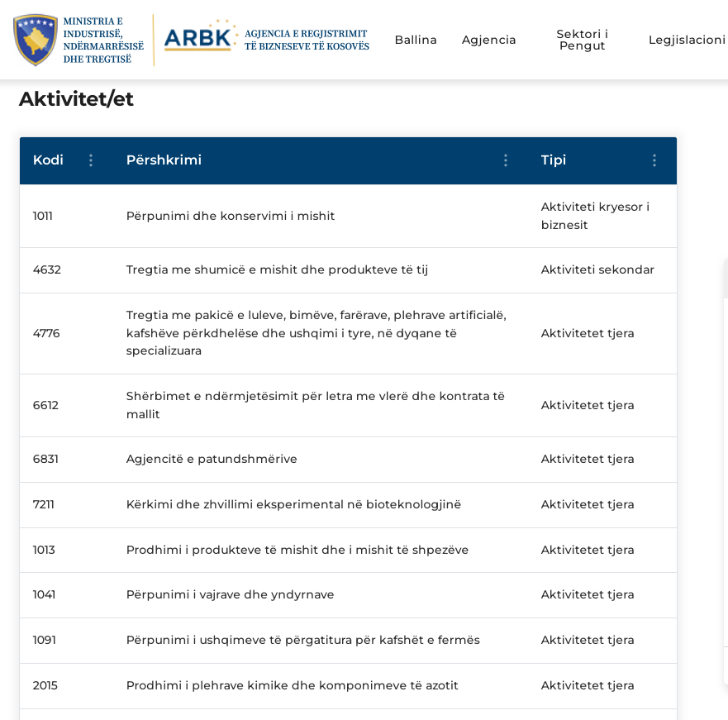Click the Aktiviteti sekondar type cell
This screenshot has width=728, height=720.
tap(597, 269)
